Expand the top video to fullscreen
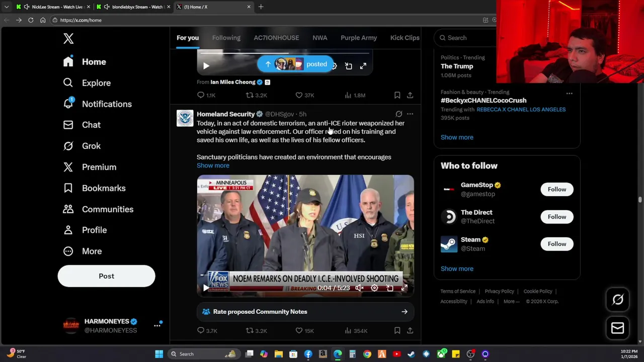Screen dimensions: 644x362 363,66
